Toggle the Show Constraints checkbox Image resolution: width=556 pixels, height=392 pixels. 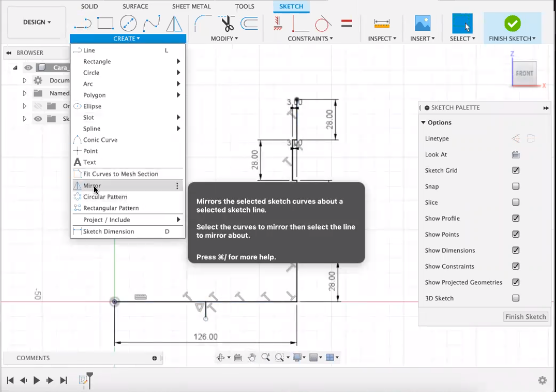point(515,266)
